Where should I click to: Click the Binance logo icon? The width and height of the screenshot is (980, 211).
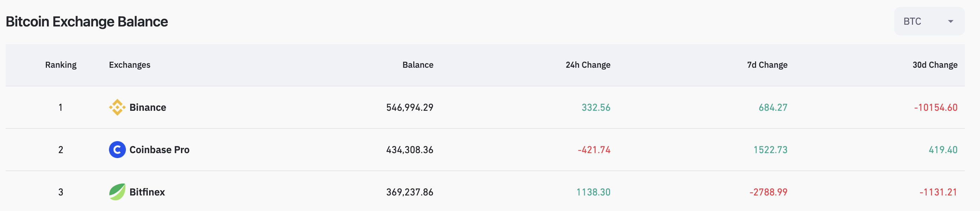pyautogui.click(x=117, y=107)
